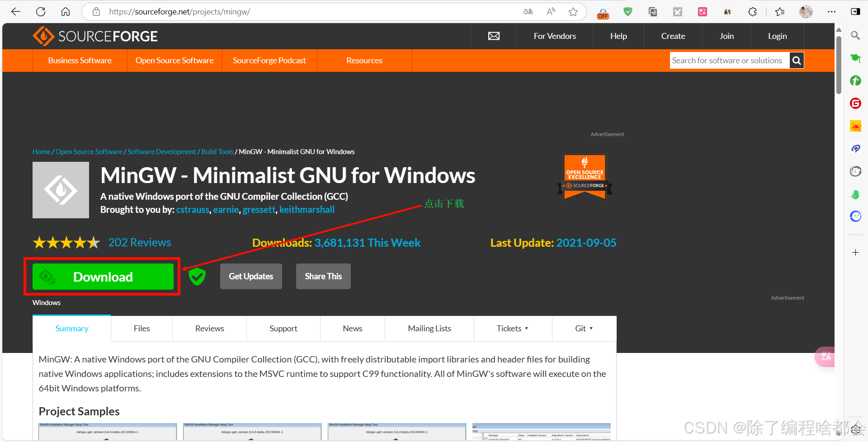Click the Share This button
The height and width of the screenshot is (442, 868).
coord(323,277)
